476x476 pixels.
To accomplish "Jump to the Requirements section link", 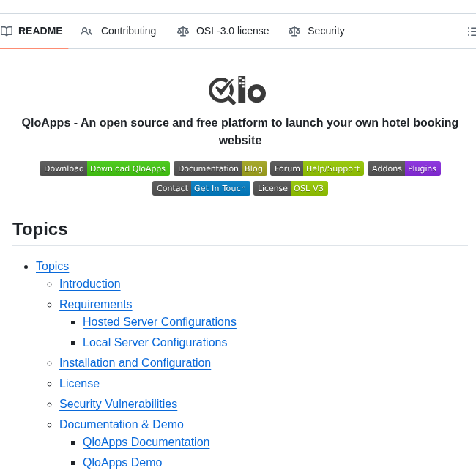I will point(96,304).
